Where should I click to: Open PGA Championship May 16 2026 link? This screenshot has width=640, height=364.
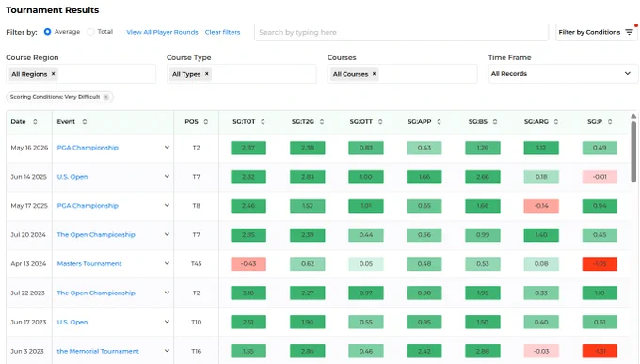click(x=88, y=148)
